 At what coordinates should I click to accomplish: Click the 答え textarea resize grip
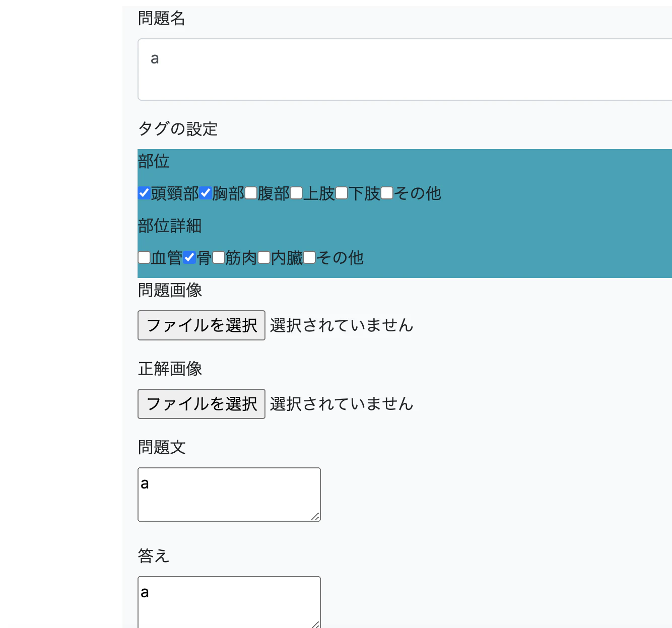[316, 624]
